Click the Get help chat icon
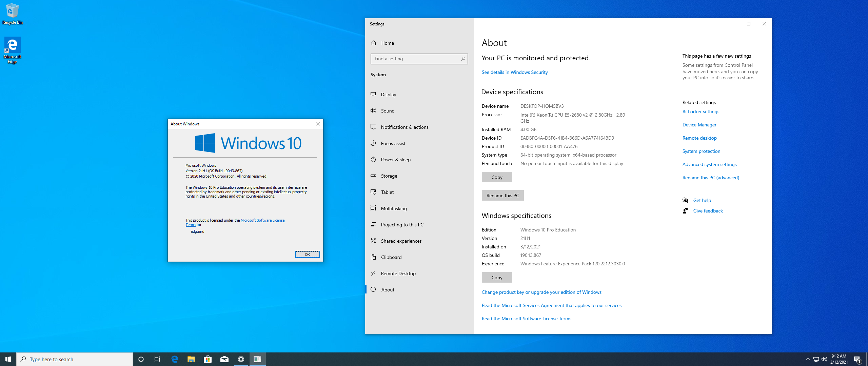The width and height of the screenshot is (868, 366). click(685, 200)
